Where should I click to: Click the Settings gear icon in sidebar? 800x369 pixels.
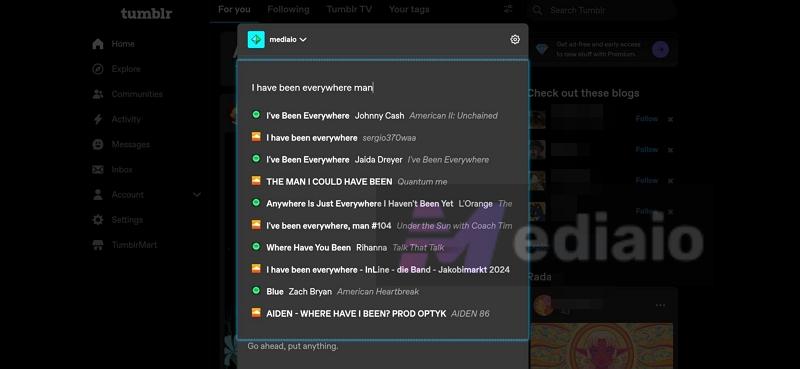pyautogui.click(x=98, y=219)
